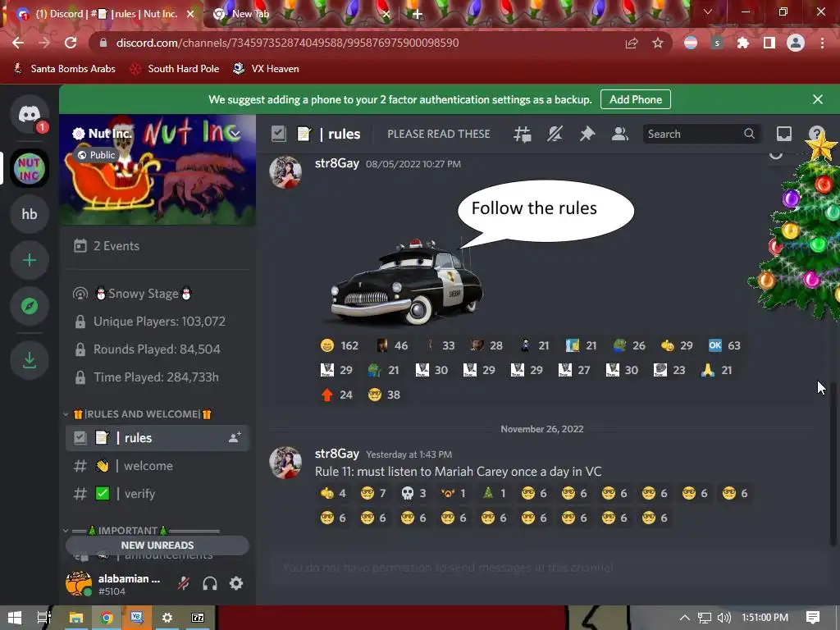Select the rules channel in sidebar
Viewport: 840px width, 630px height.
click(x=157, y=438)
